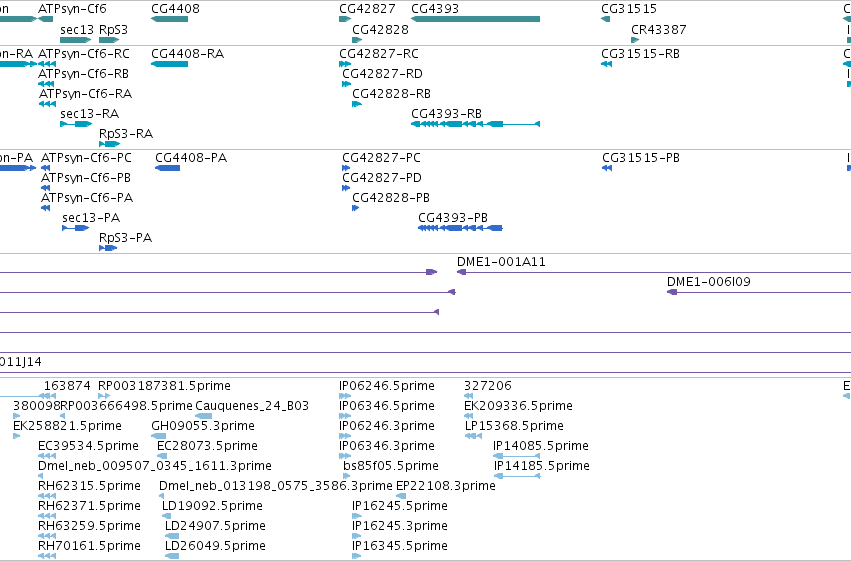Select the CG4408 gene label
Image resolution: width=851 pixels, height=561 pixels.
coord(175,9)
